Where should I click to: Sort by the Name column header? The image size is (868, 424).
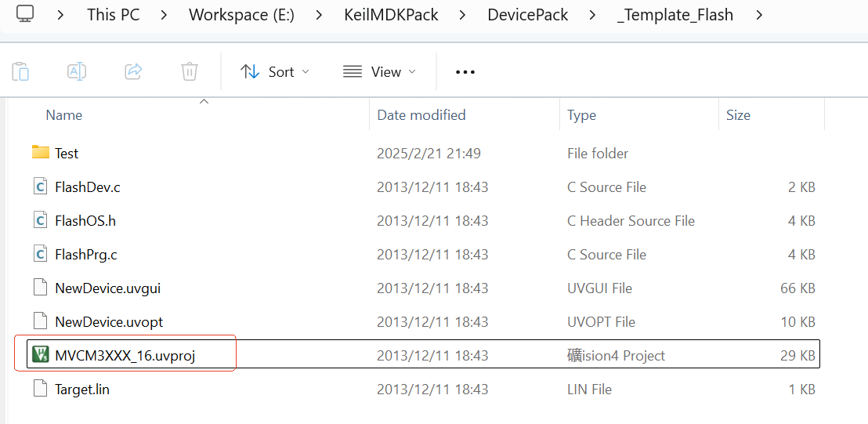tap(64, 115)
